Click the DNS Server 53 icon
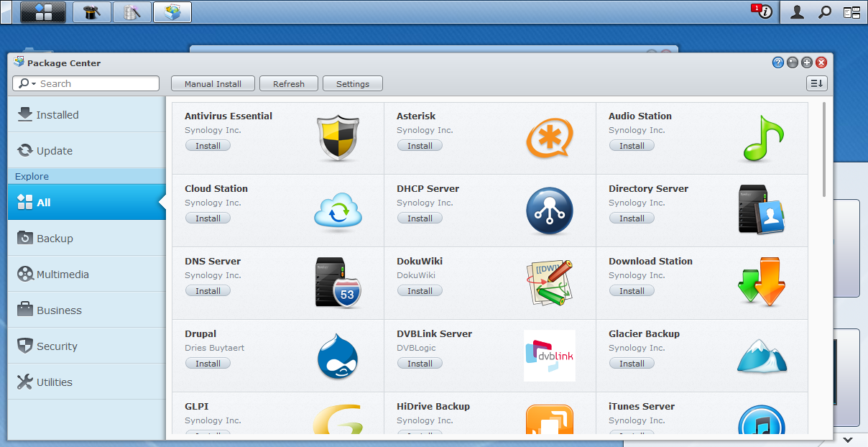 point(338,282)
